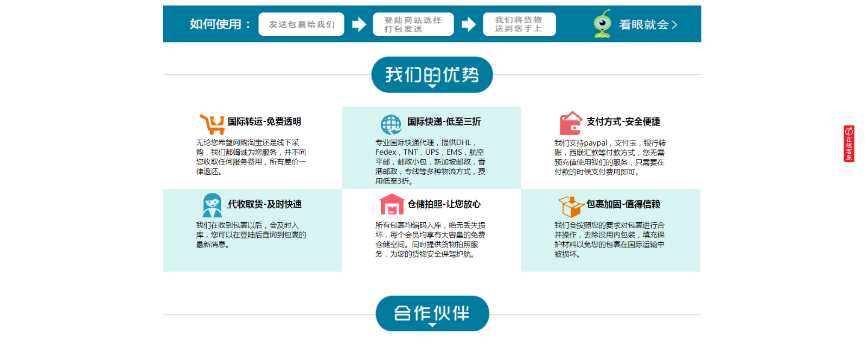
Task: Open the 看眼就会 tutorial link
Action: pyautogui.click(x=648, y=24)
